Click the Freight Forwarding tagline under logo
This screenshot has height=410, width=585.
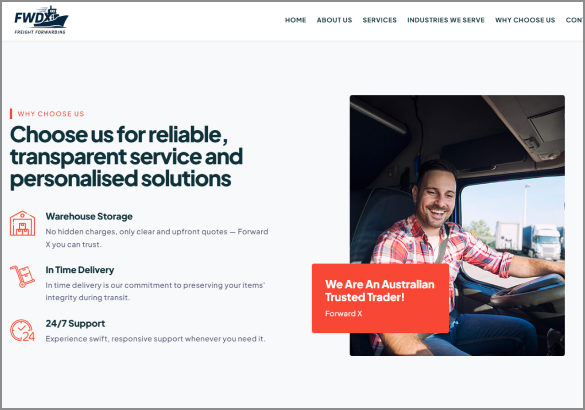[x=40, y=32]
